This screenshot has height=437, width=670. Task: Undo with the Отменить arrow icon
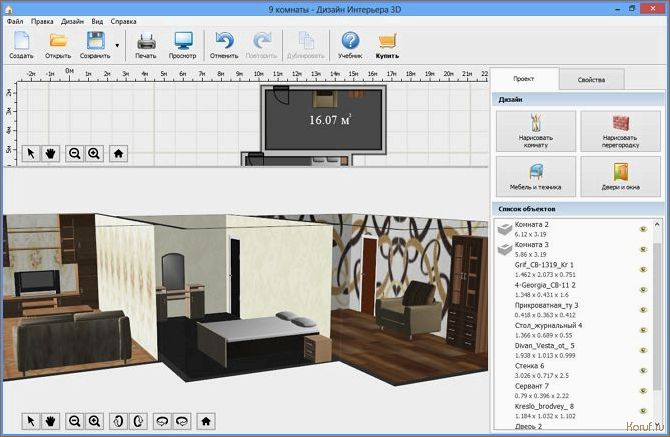click(x=224, y=42)
